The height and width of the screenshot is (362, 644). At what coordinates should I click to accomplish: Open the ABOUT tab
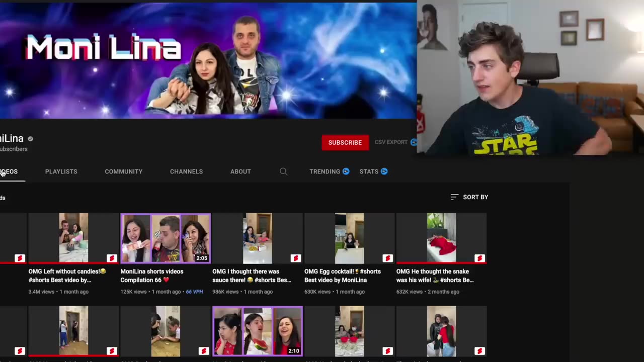pos(240,171)
